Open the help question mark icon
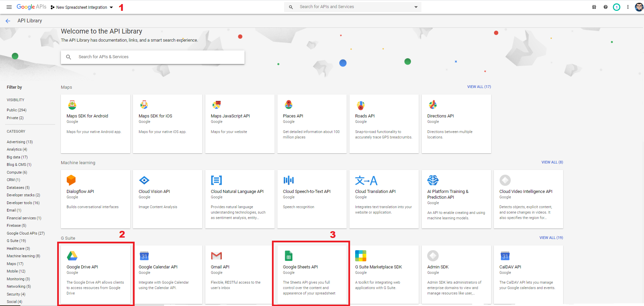 [x=605, y=7]
